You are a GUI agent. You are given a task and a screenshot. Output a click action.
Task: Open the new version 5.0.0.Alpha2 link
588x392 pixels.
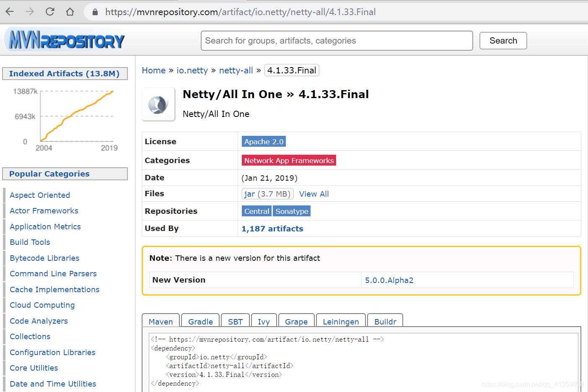click(389, 280)
